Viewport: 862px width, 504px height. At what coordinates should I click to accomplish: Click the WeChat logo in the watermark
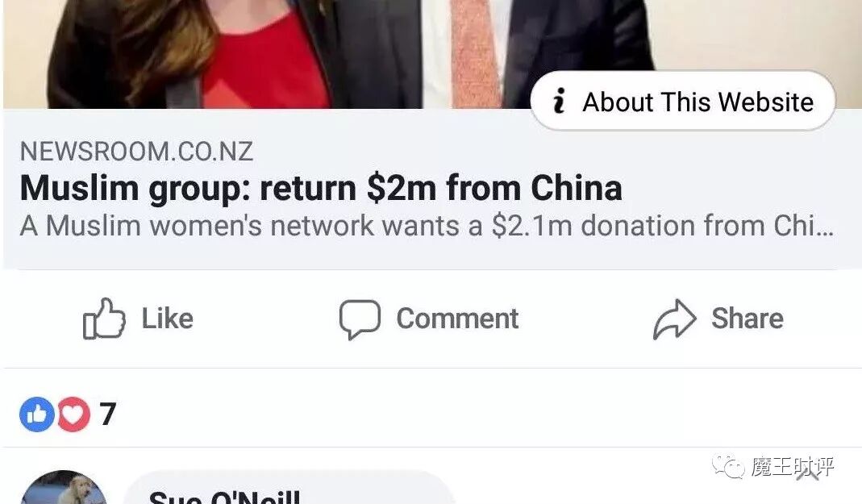coord(728,467)
